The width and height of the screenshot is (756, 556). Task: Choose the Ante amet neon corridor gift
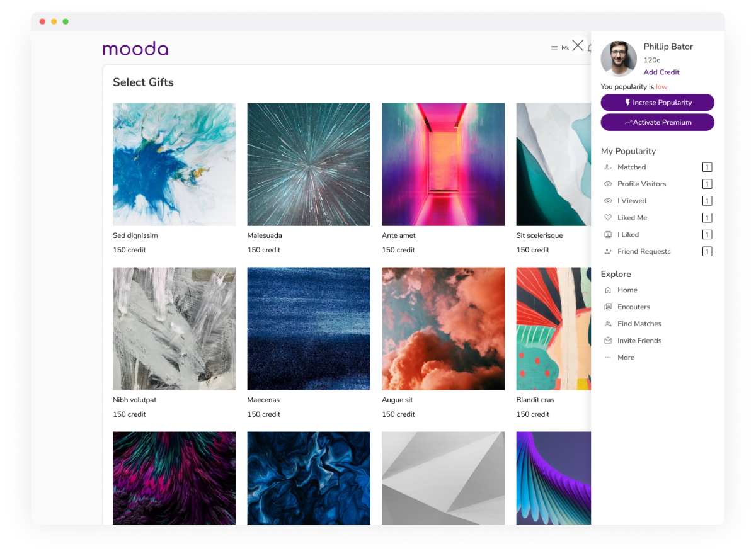coord(443,164)
